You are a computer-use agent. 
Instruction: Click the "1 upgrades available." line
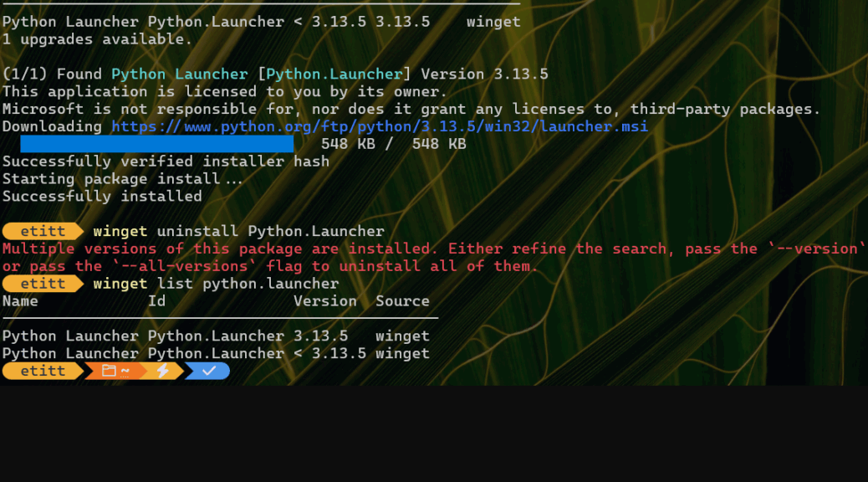pos(97,39)
